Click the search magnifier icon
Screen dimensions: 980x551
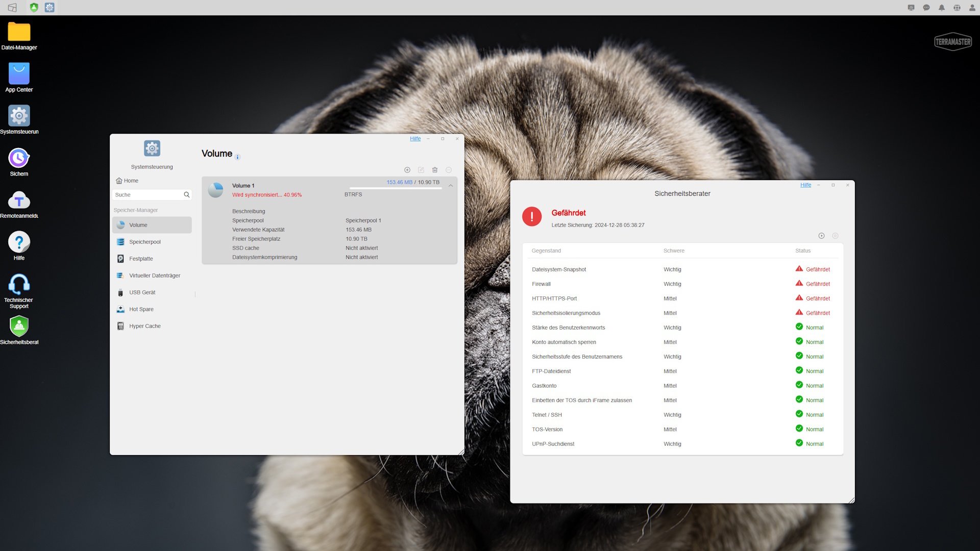coord(187,195)
